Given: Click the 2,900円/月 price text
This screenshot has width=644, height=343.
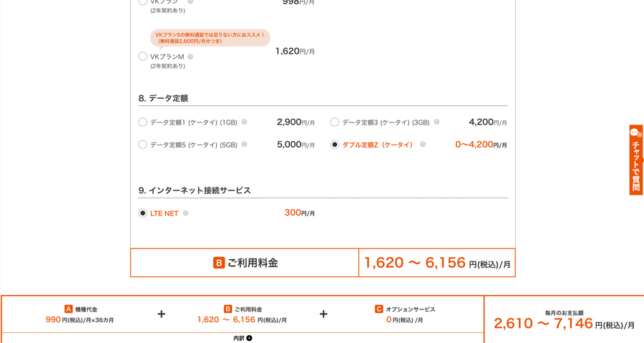Looking at the screenshot, I should [296, 122].
